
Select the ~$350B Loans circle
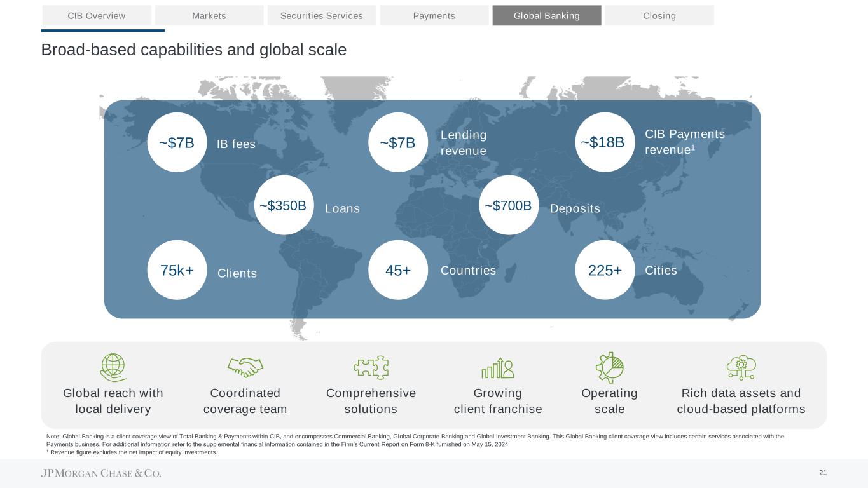pyautogui.click(x=283, y=206)
